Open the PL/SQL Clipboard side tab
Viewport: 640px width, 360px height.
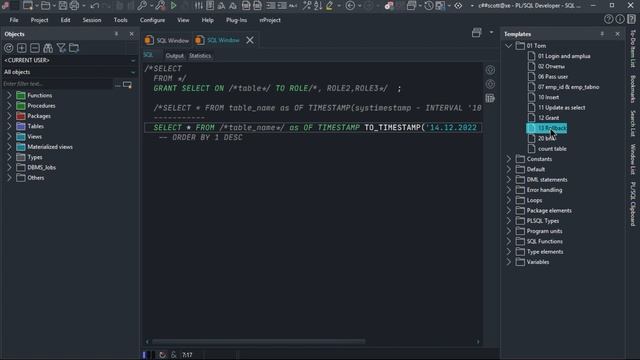click(x=633, y=203)
